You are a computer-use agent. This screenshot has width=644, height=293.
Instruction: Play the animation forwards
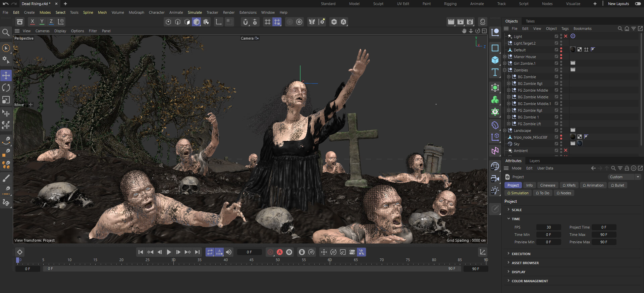coord(169,252)
